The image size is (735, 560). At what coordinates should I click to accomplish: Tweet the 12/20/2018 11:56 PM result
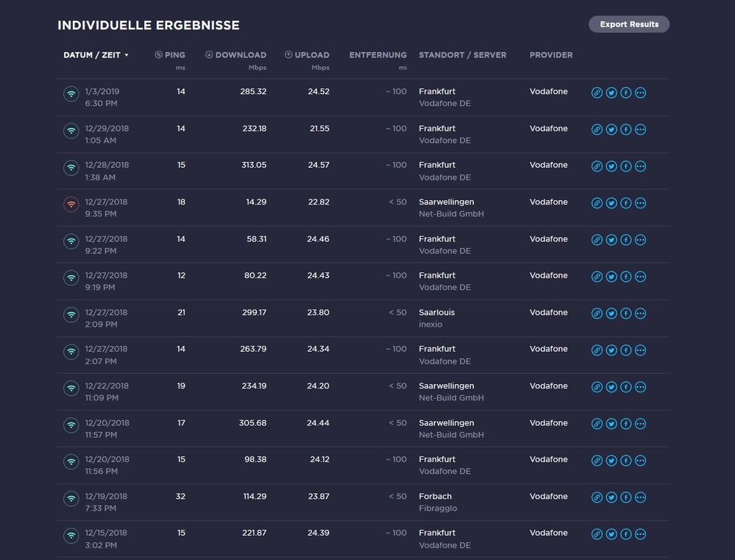611,461
